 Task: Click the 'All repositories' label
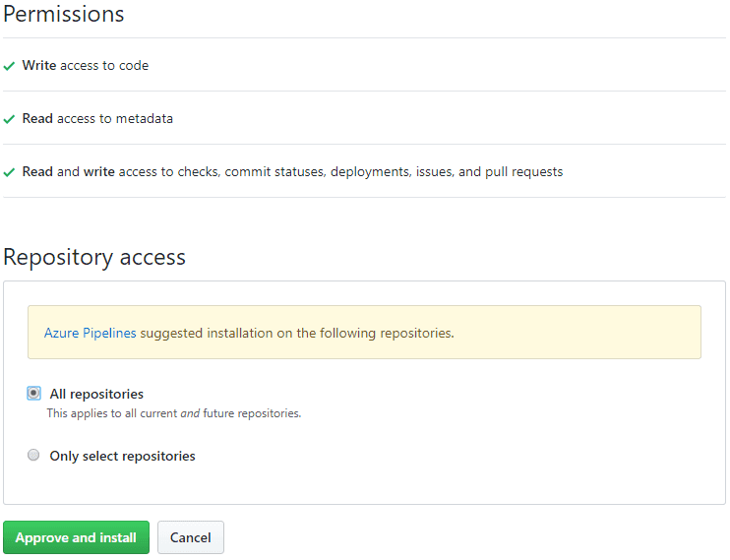pyautogui.click(x=96, y=394)
